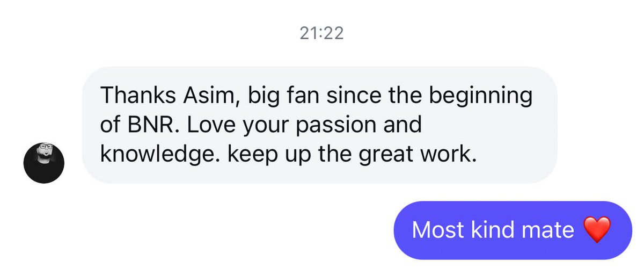The height and width of the screenshot is (268, 644).
Task: Select the purple "Most kind mate" bubble
Action: 513,230
